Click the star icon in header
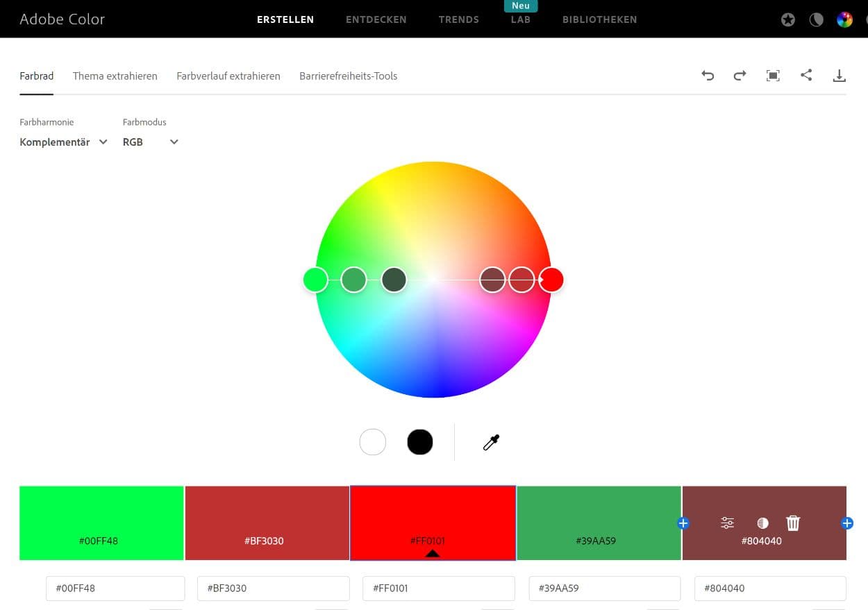 (787, 20)
